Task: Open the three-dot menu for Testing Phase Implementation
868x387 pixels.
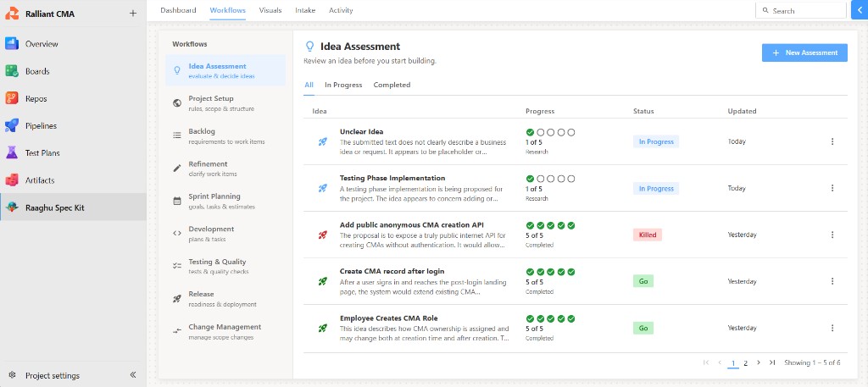Action: tap(832, 188)
